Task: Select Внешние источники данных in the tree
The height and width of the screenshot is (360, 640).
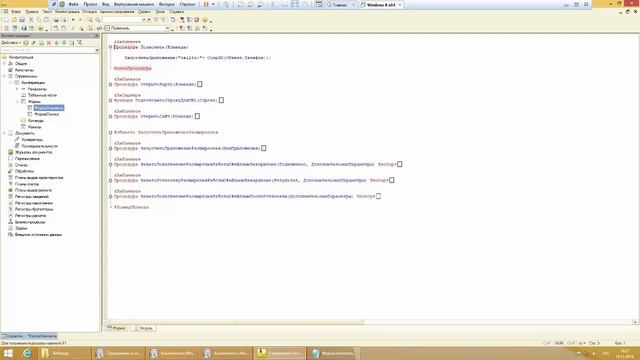Action: pos(38,235)
